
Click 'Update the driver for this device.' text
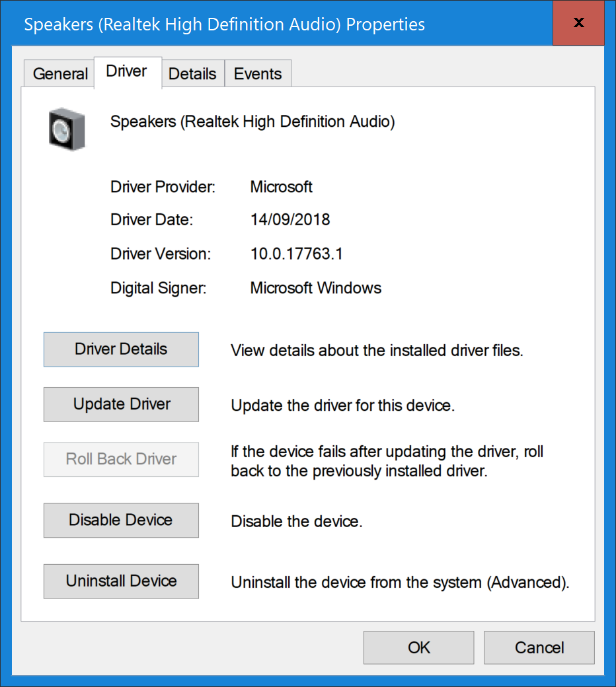click(x=343, y=406)
